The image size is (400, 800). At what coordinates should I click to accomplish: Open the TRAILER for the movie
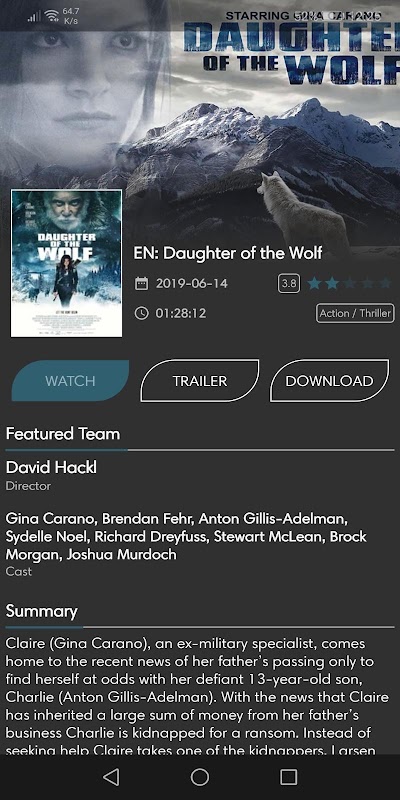(199, 381)
